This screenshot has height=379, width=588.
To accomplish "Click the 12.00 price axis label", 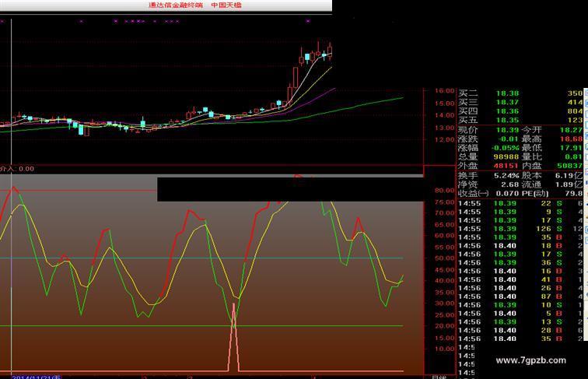I will [x=444, y=139].
